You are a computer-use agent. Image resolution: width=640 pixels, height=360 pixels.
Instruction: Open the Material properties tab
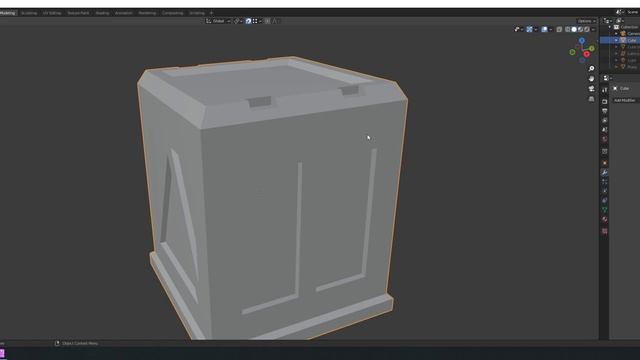pyautogui.click(x=604, y=219)
